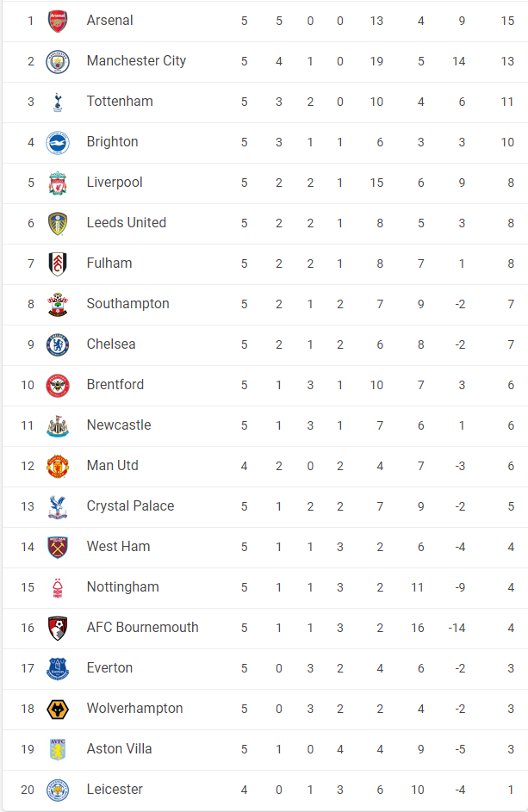528x812 pixels.
Task: Click the Fulham club badge
Action: [57, 263]
